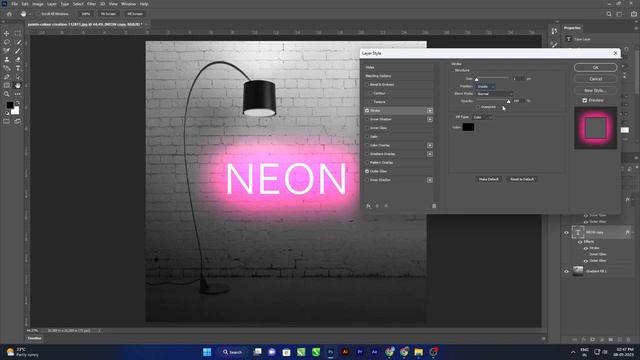Image resolution: width=640 pixels, height=360 pixels.
Task: Select the Clone Stamp tool
Action: click(7, 59)
